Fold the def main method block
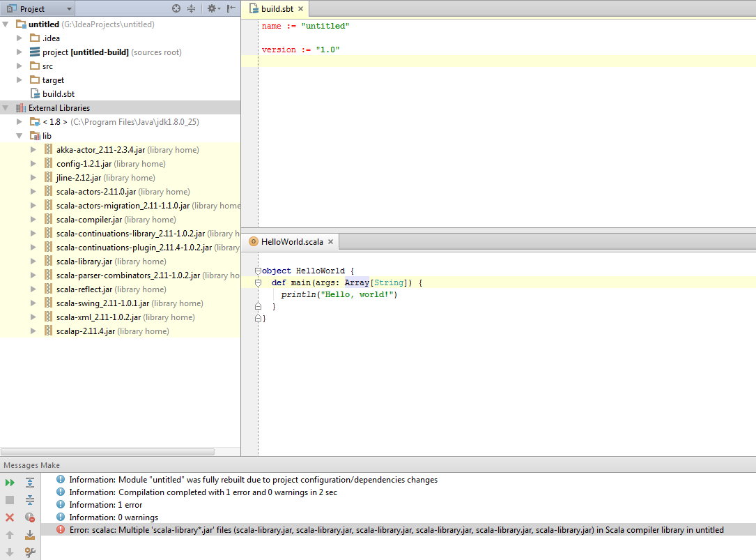Viewport: 756px width, 560px height. (258, 283)
